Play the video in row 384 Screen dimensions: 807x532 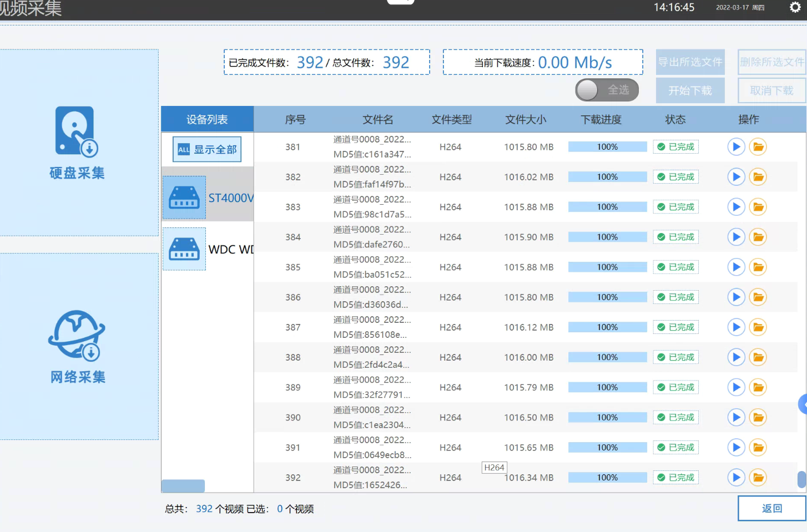coord(736,237)
